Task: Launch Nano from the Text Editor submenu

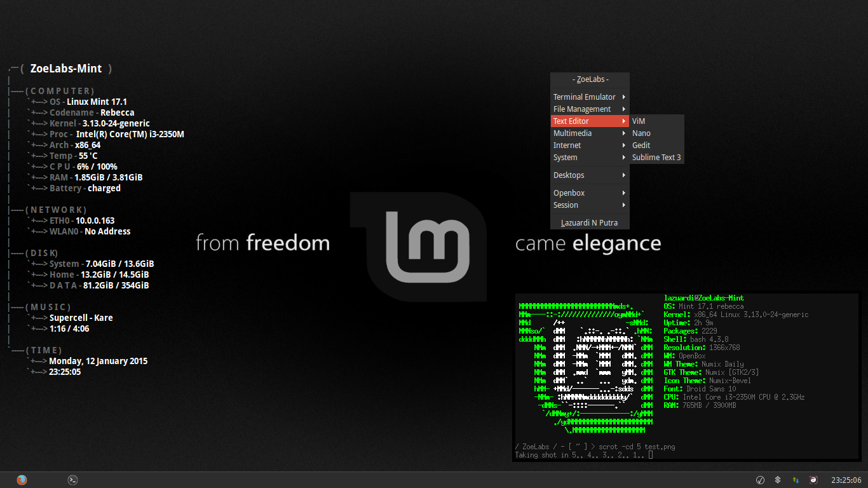Action: tap(657, 133)
